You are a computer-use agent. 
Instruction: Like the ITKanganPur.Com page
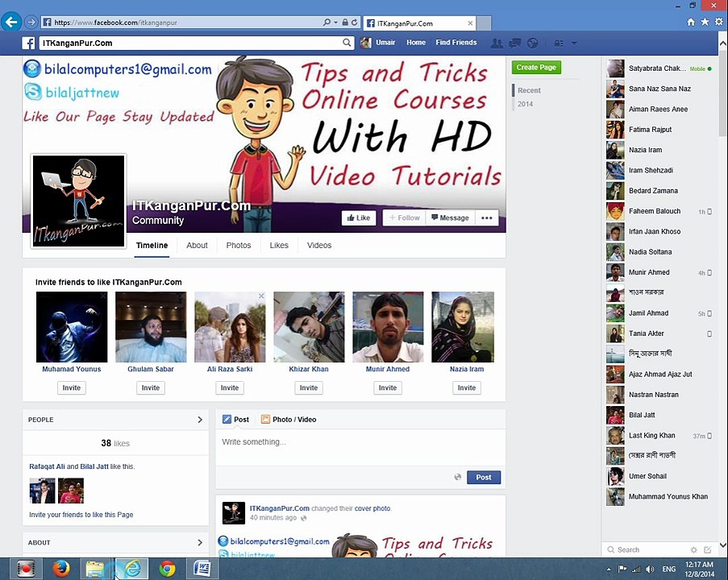coord(359,217)
